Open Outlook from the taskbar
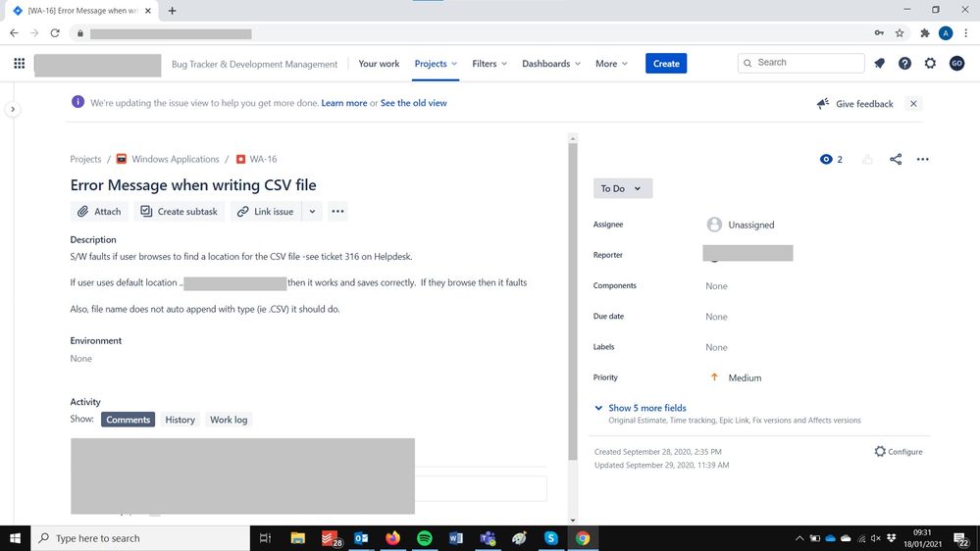The width and height of the screenshot is (980, 551). pos(361,538)
